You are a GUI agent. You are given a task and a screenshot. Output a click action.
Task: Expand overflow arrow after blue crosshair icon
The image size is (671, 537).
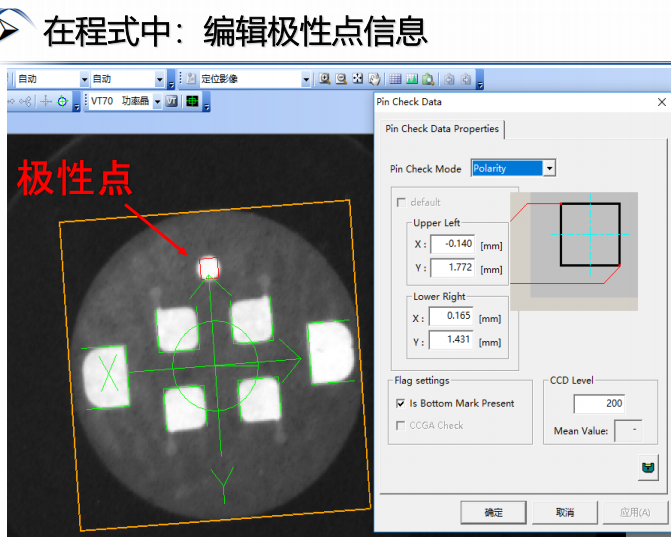77,102
